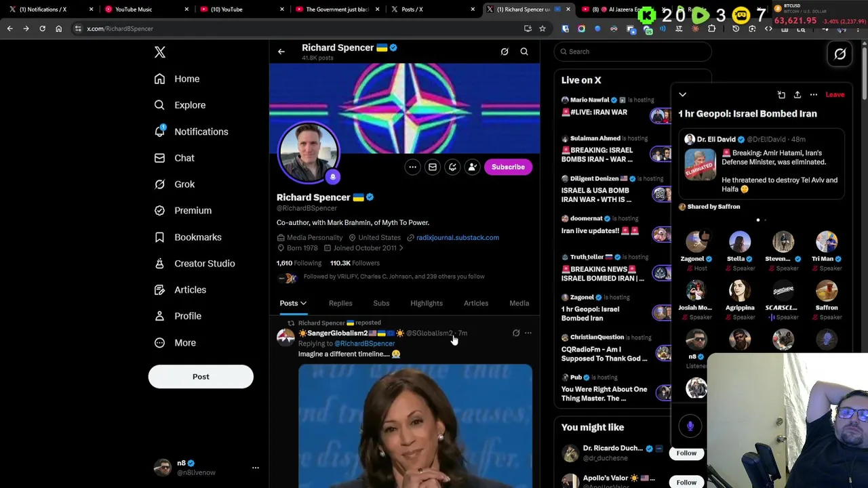Screen dimensions: 868x488
Task: Click the X logo in the sidebar
Action: (x=160, y=52)
